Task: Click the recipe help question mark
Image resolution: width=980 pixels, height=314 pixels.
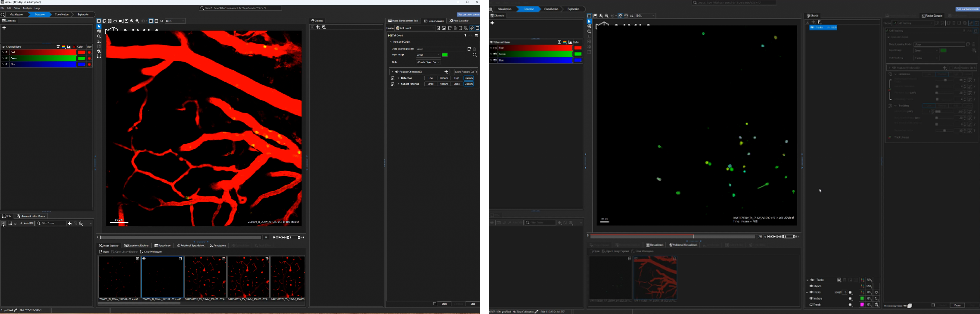Action: click(x=465, y=36)
